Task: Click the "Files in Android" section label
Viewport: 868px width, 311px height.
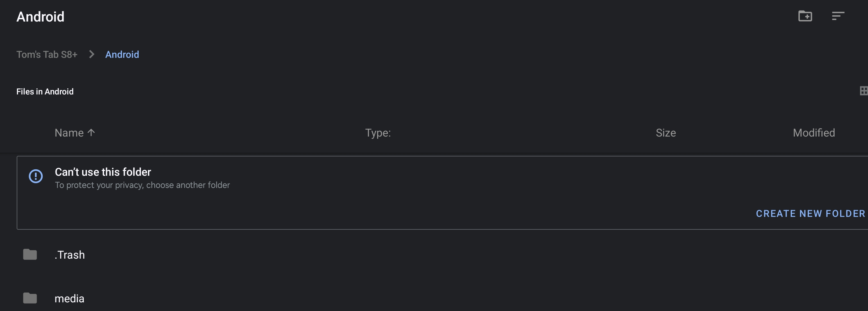Action: pos(45,92)
